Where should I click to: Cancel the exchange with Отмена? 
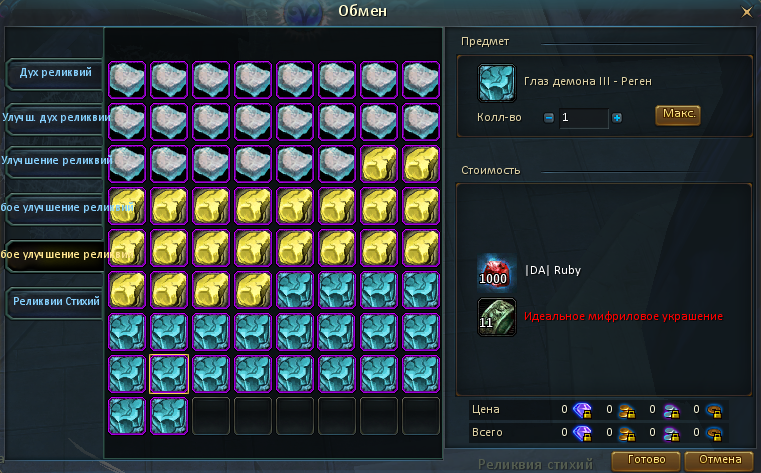(x=720, y=460)
